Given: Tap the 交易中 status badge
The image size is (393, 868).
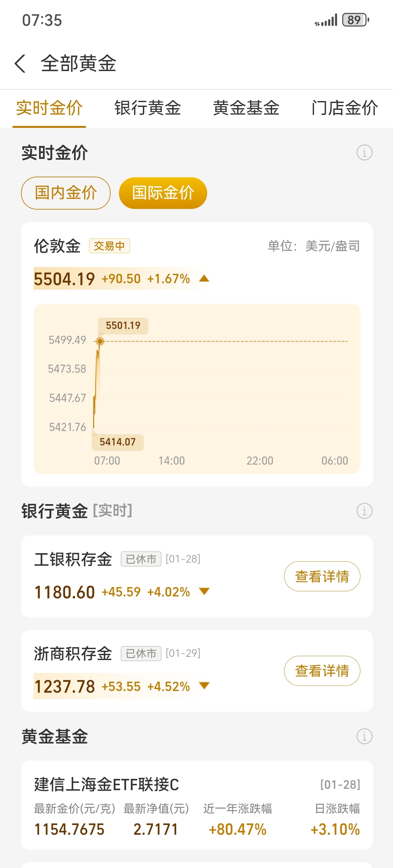Looking at the screenshot, I should [x=110, y=246].
